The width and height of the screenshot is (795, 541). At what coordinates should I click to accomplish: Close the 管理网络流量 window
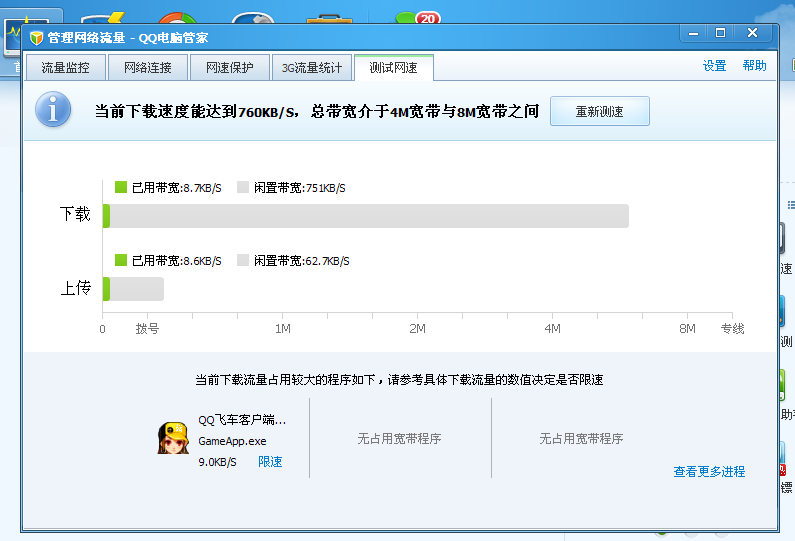[753, 33]
